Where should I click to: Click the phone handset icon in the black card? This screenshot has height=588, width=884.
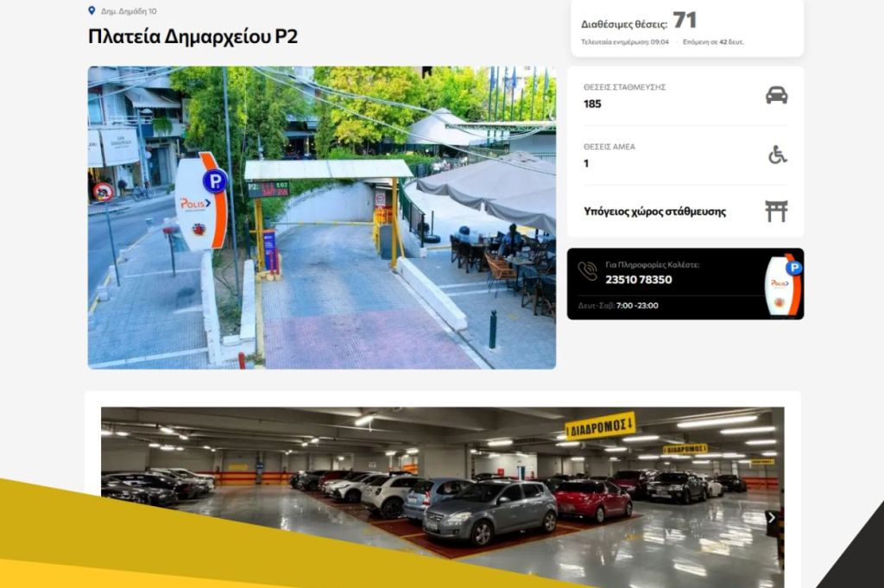pos(587,271)
